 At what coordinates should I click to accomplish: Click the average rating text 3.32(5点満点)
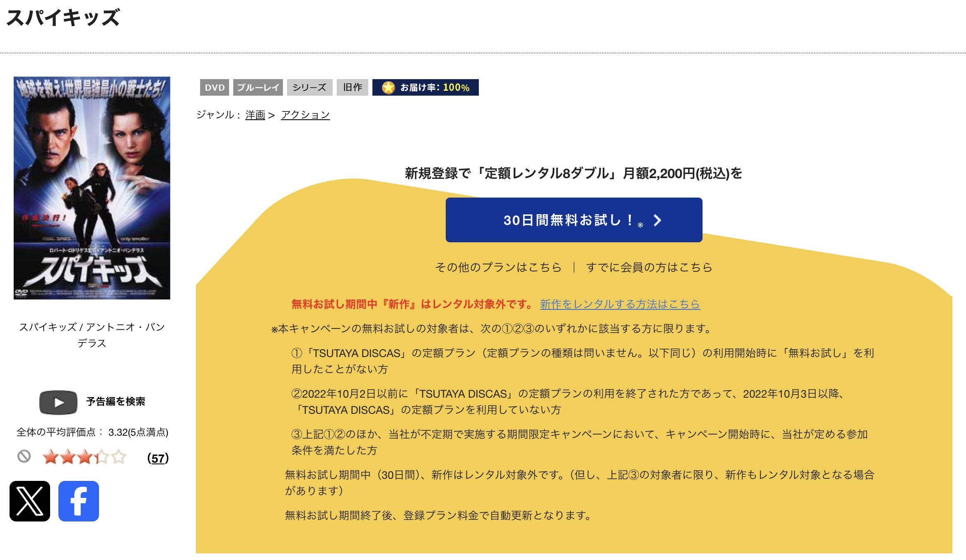[x=138, y=432]
